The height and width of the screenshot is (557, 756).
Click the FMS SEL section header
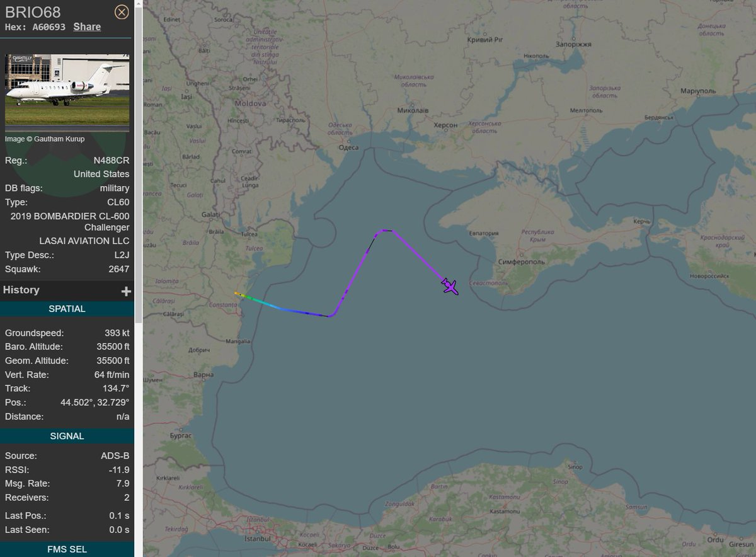pos(67,549)
